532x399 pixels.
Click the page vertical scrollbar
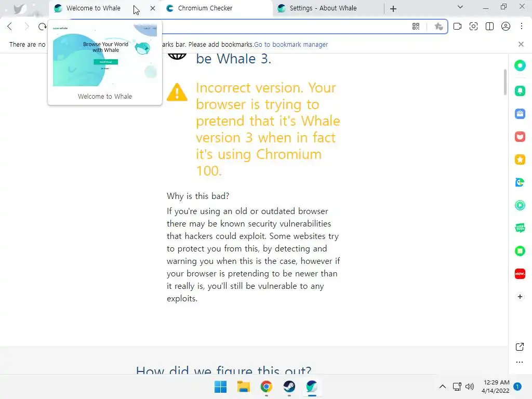pyautogui.click(x=505, y=82)
